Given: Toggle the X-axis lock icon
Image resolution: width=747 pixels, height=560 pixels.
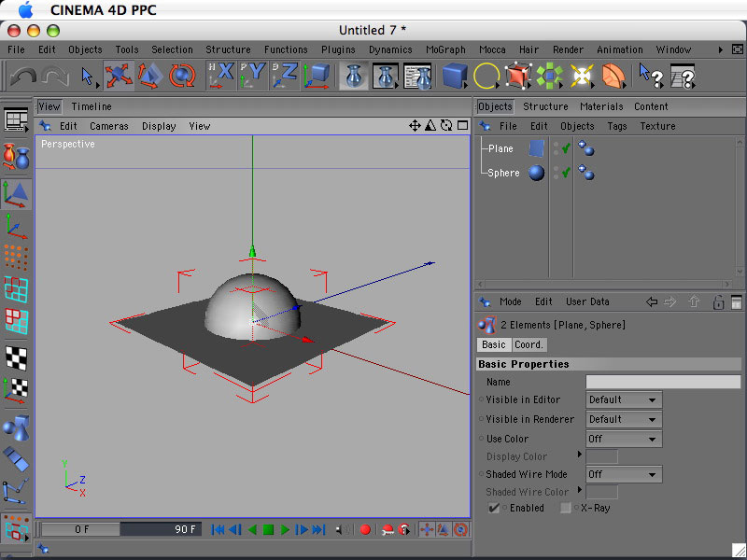Looking at the screenshot, I should pos(220,76).
